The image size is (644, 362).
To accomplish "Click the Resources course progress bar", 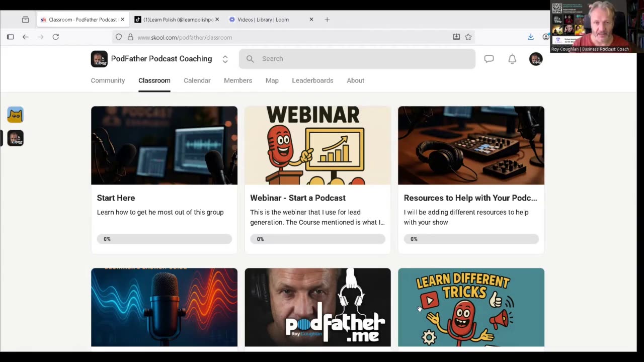I will (x=471, y=239).
